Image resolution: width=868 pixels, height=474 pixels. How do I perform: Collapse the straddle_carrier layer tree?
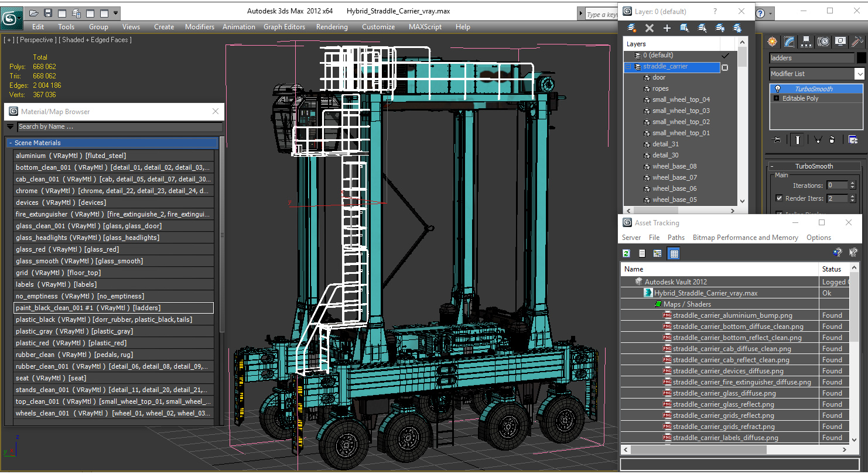628,67
